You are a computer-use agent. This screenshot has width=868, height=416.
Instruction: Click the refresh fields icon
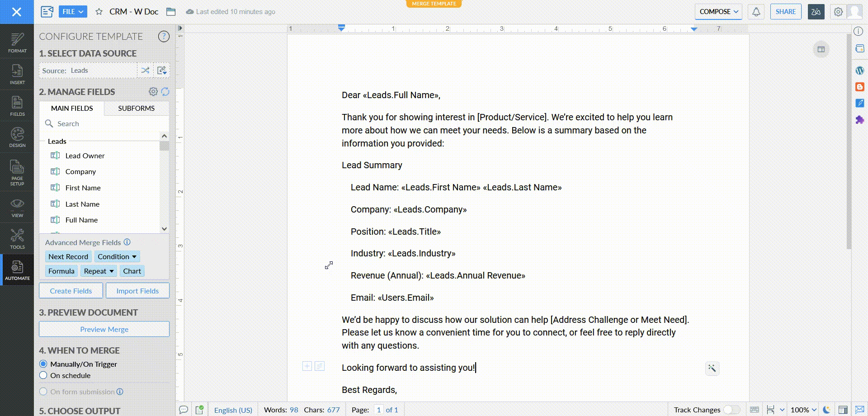165,92
